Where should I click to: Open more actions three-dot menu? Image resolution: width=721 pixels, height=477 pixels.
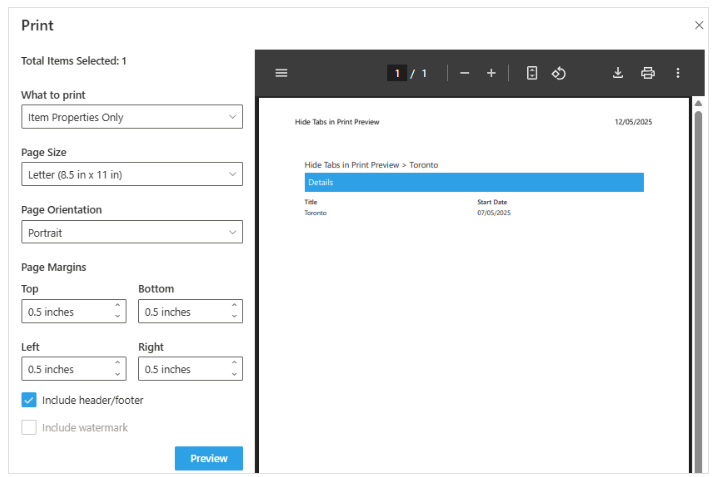(x=677, y=73)
